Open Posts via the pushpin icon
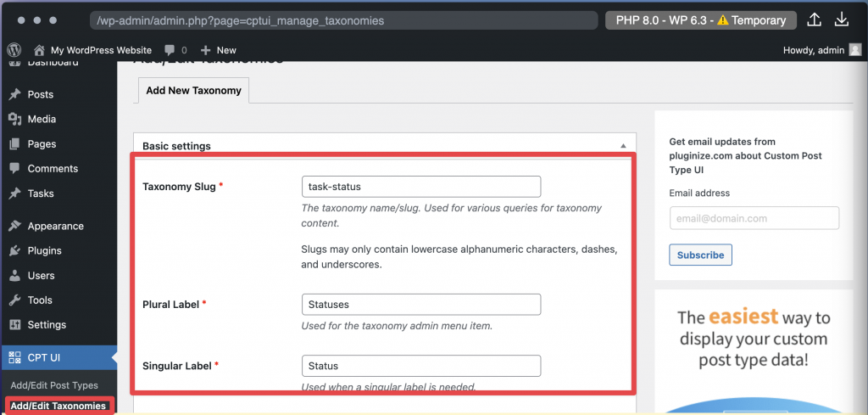Screen dimensions: 868x415 coord(14,94)
